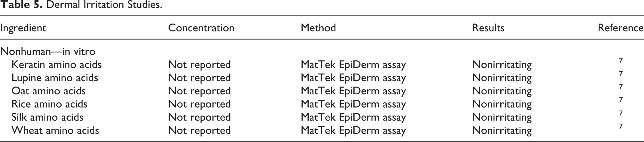The height and width of the screenshot is (142, 644).
Task: Select the Rice amino acids row label
Action: click(49, 104)
